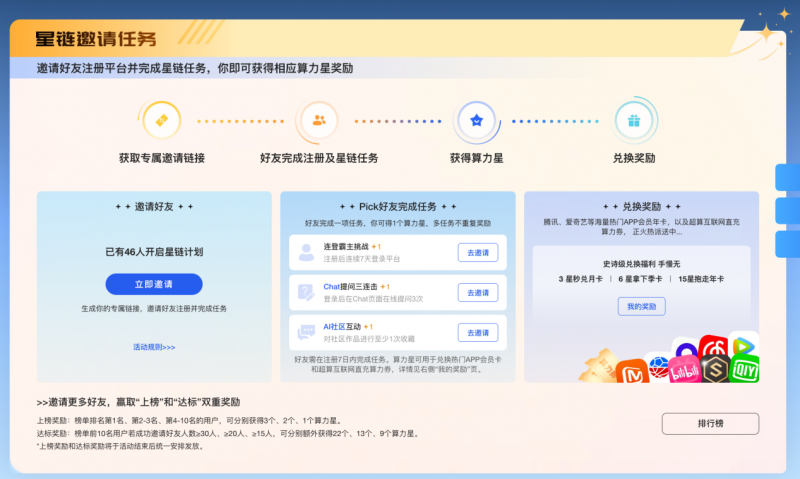Click the bilibili app icon

click(x=685, y=370)
